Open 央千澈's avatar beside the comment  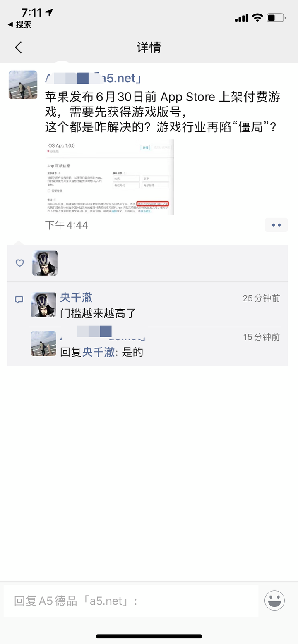[x=43, y=305]
